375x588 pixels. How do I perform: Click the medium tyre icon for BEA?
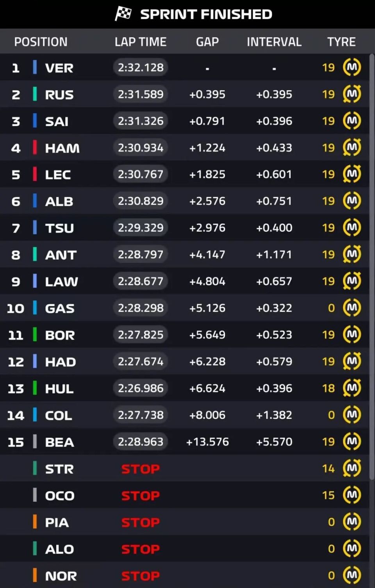(352, 441)
